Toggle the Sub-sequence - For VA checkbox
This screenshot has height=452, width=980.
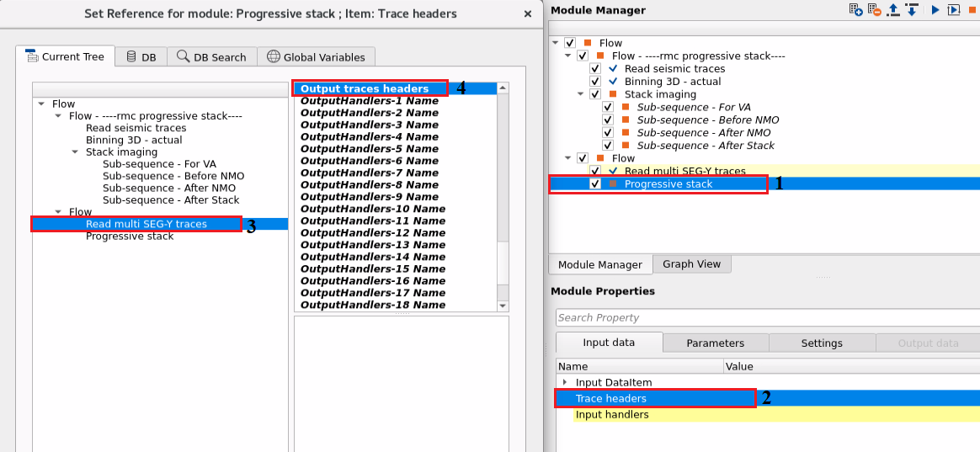(x=608, y=107)
